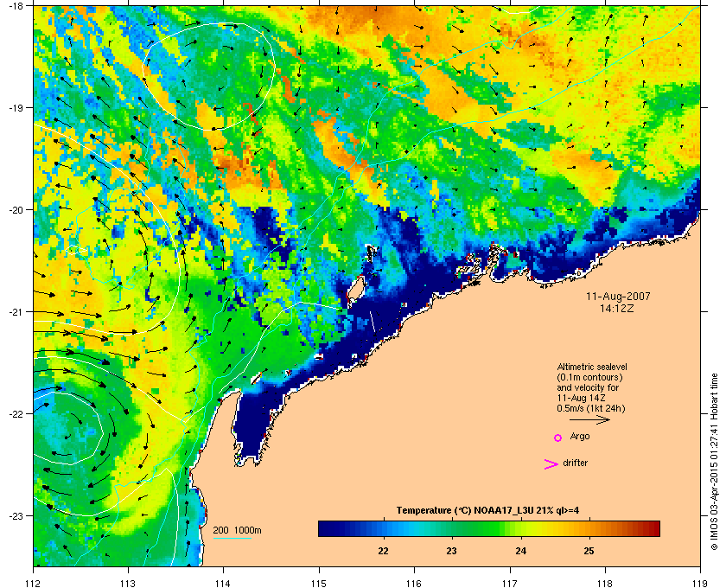The image size is (726, 588).
Task: Click '11-Aug 14Z' legend line
Action: click(582, 398)
